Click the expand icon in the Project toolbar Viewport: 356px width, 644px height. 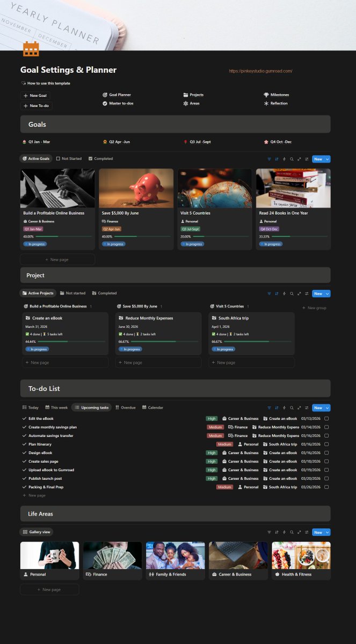[299, 294]
